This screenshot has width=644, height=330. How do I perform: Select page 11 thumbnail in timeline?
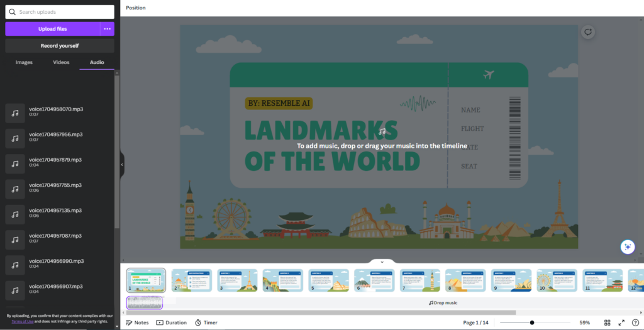coord(602,280)
